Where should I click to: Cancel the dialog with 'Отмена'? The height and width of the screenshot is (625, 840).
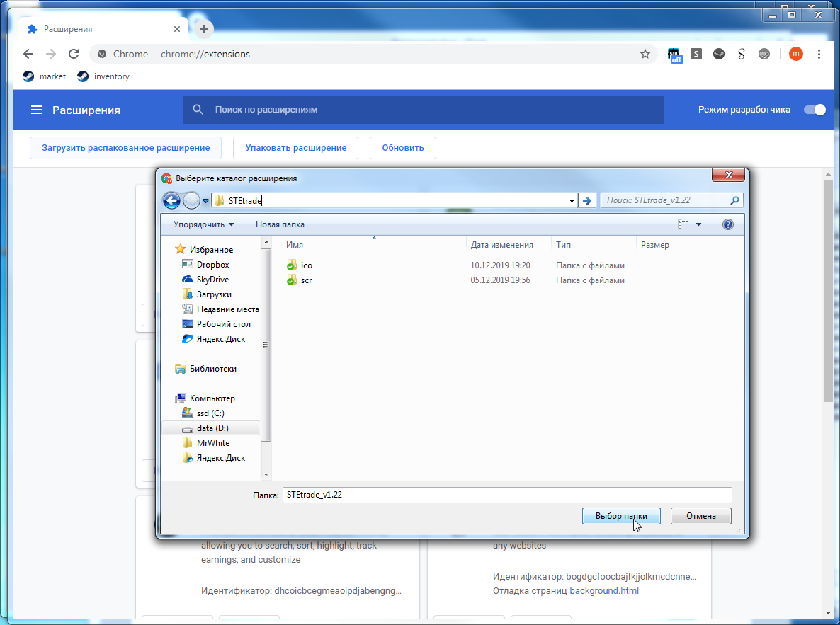(700, 516)
